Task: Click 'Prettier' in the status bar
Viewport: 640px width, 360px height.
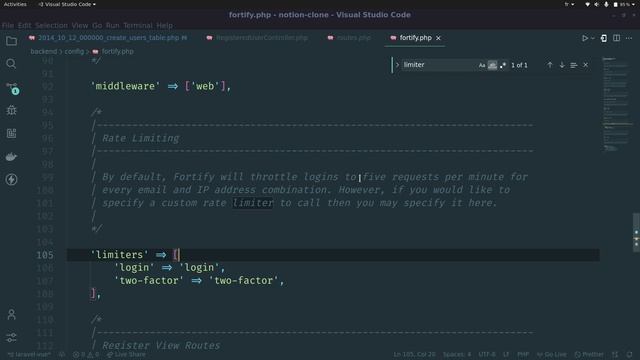Action: pos(589,354)
